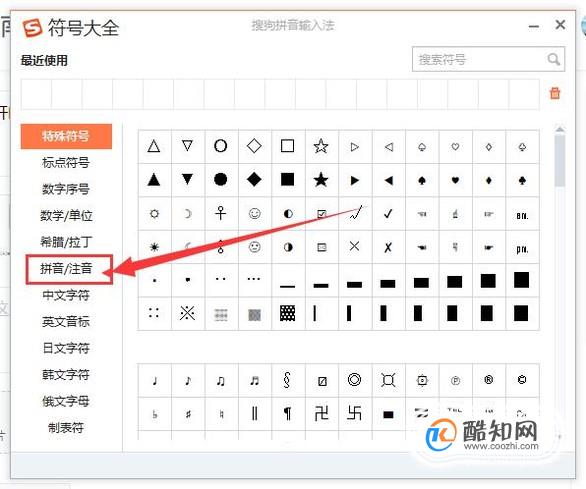
Task: Insert the flat music symbol ♭
Action: [154, 414]
